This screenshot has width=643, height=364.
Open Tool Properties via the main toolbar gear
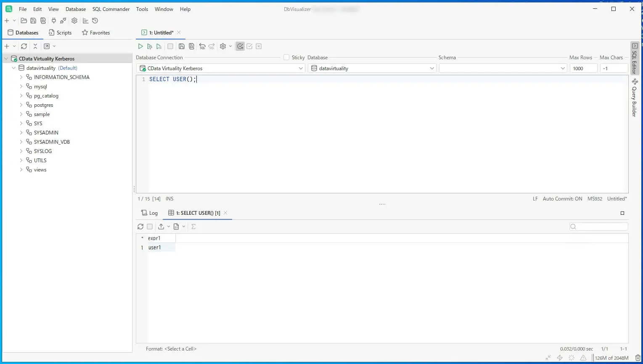click(74, 21)
